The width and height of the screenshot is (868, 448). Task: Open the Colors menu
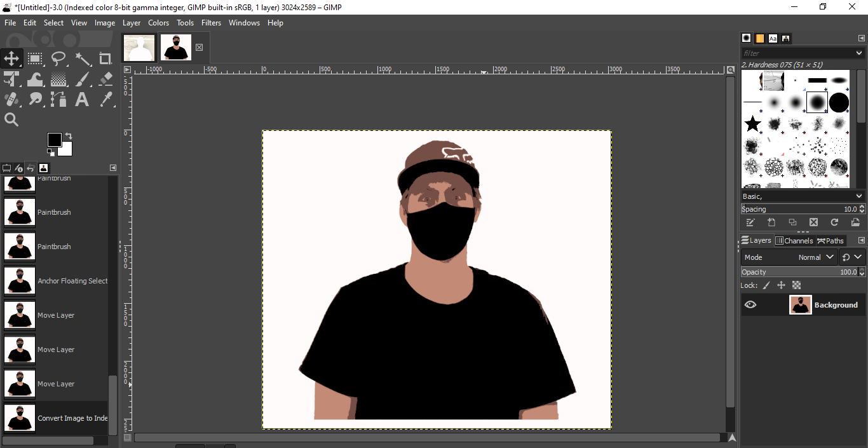tap(158, 23)
